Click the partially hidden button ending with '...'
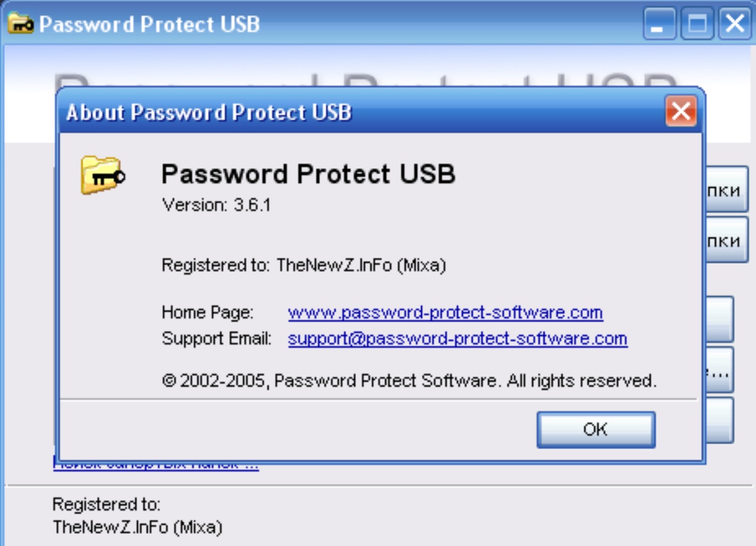This screenshot has height=546, width=756. point(719,370)
